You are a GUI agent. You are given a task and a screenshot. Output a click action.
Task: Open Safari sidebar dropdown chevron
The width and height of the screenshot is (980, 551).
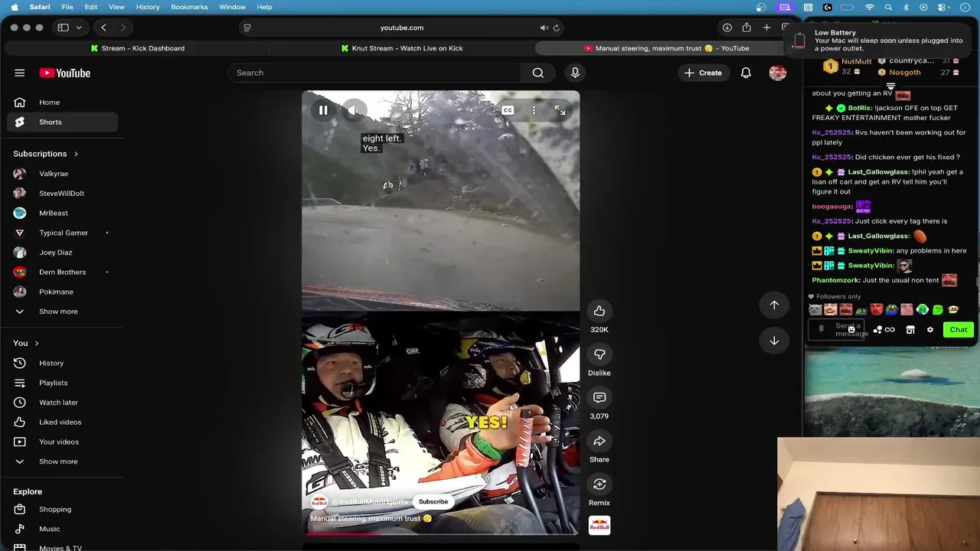tap(79, 28)
